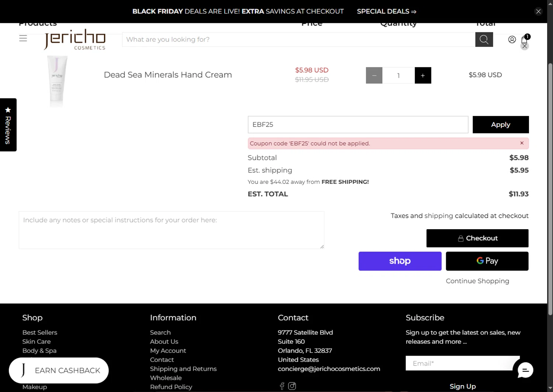This screenshot has height=392, width=553.
Task: Visit the Facebook page icon
Action: 282,386
